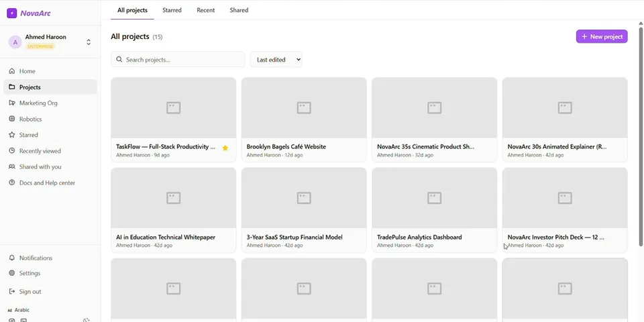Image resolution: width=644 pixels, height=322 pixels.
Task: Click the '(15)' project count text
Action: tap(158, 37)
